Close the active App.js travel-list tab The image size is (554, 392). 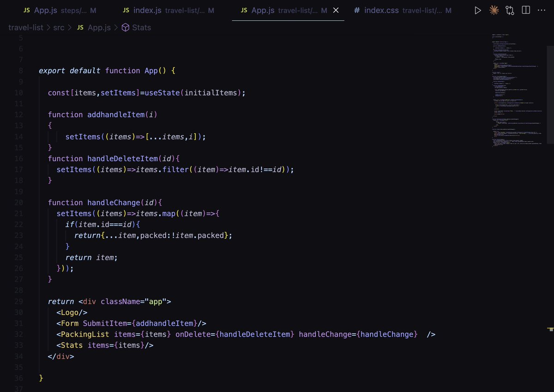point(336,10)
